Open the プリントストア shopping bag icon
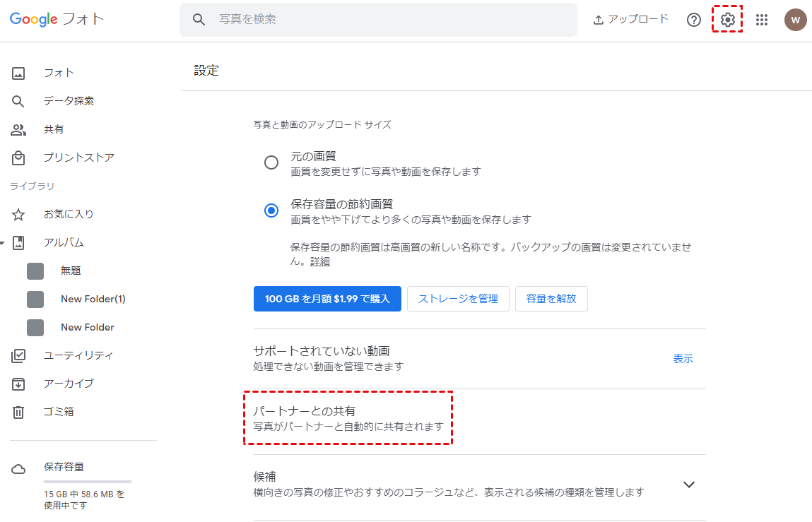 [18, 158]
